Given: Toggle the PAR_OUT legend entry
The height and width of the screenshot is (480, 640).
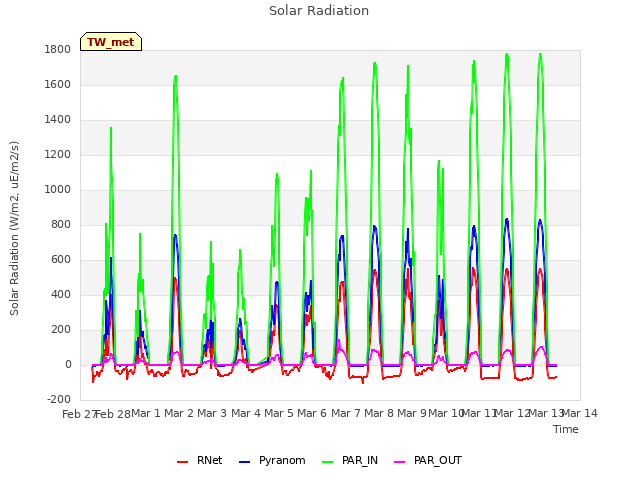Looking at the screenshot, I should click(428, 460).
